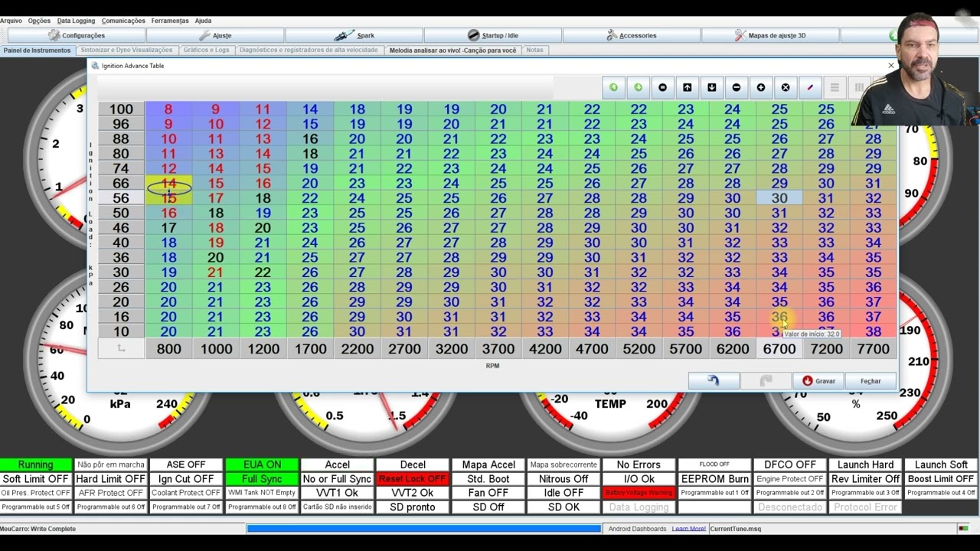Open the Ajuste toolbar button
Viewport: 980px width, 551px height.
(215, 35)
